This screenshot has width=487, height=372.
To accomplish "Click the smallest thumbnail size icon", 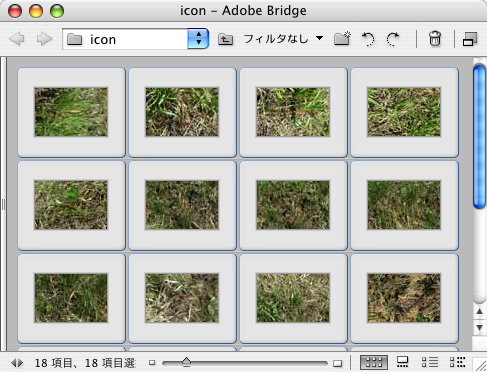I will pos(152,362).
